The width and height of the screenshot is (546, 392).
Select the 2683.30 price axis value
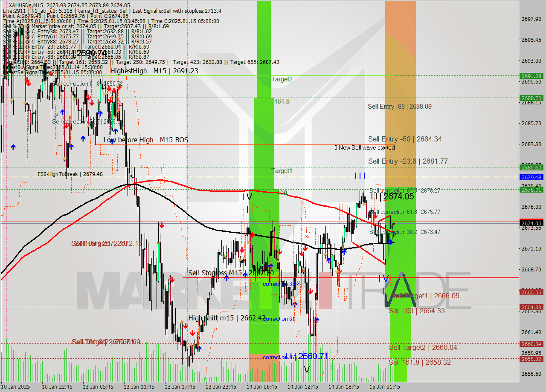coord(531,144)
